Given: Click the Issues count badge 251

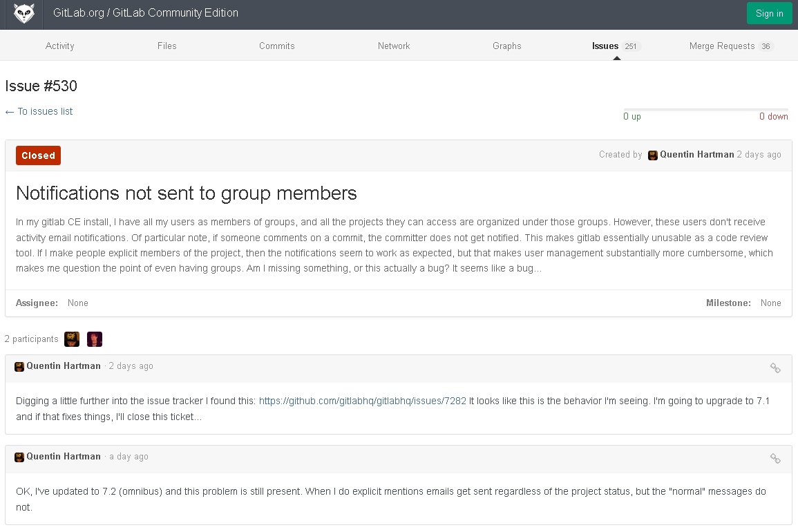Looking at the screenshot, I should (x=631, y=46).
